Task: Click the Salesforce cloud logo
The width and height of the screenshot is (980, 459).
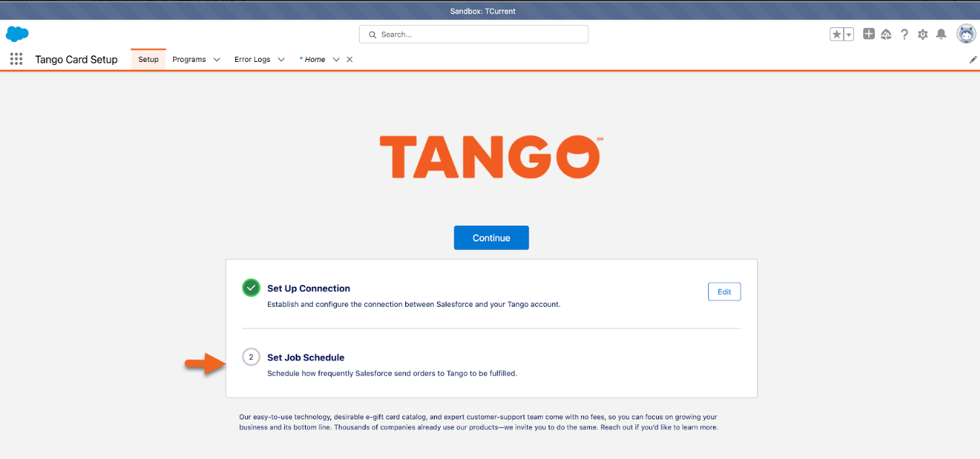Action: click(17, 34)
